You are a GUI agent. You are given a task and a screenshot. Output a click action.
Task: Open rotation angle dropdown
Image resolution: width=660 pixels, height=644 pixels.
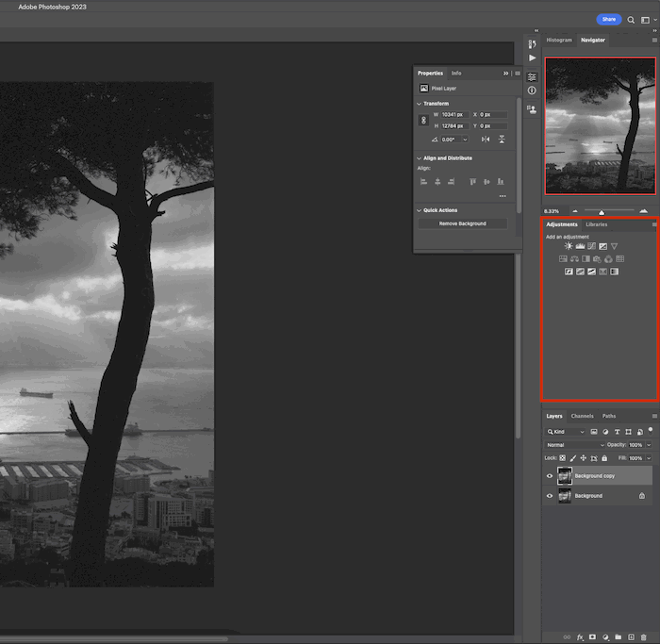pyautogui.click(x=465, y=140)
